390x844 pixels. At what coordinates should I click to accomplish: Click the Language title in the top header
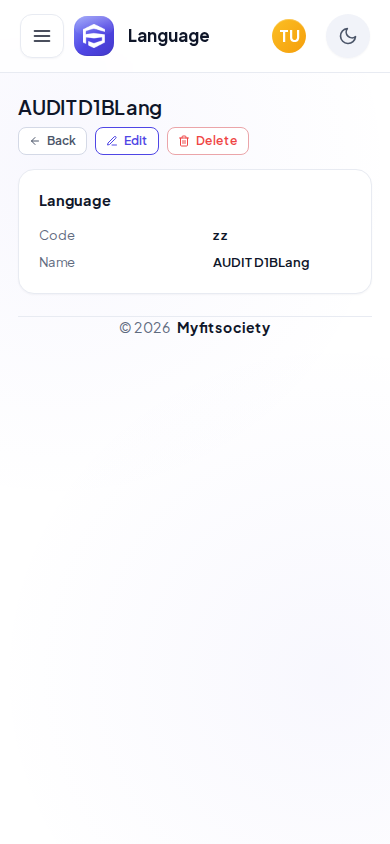168,36
